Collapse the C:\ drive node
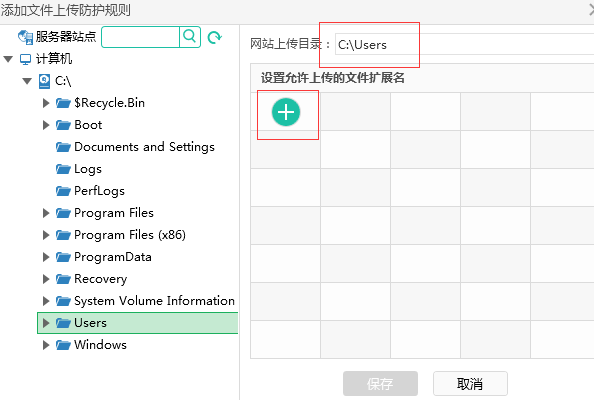The image size is (594, 400). [x=27, y=81]
